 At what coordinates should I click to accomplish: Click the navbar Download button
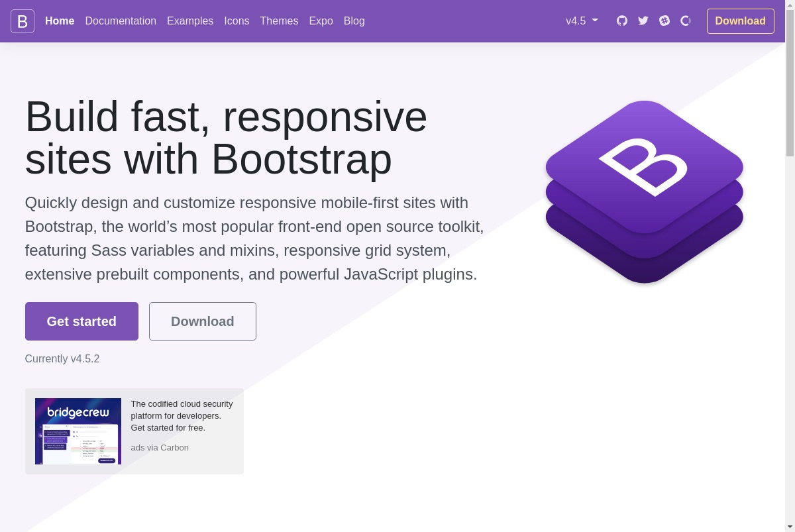tap(741, 21)
